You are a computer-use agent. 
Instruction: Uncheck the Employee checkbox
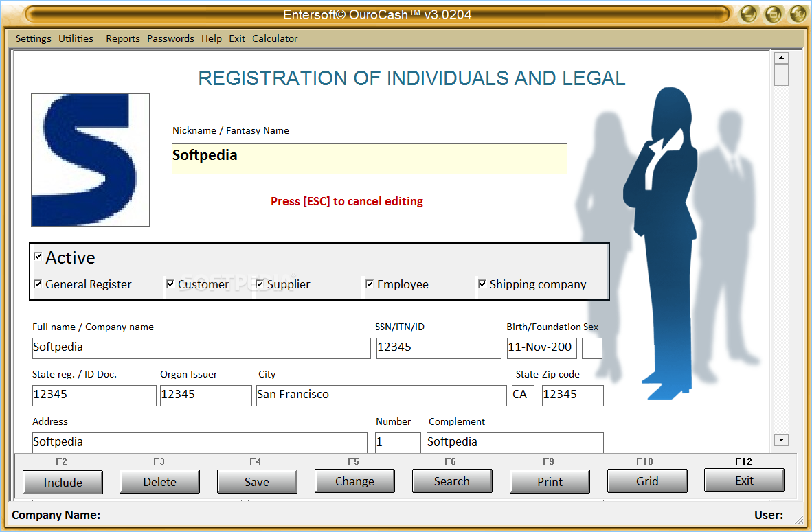[x=370, y=284]
